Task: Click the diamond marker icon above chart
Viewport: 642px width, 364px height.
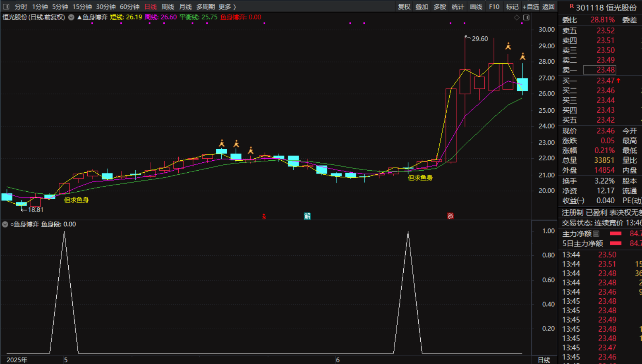Action: tap(516, 17)
